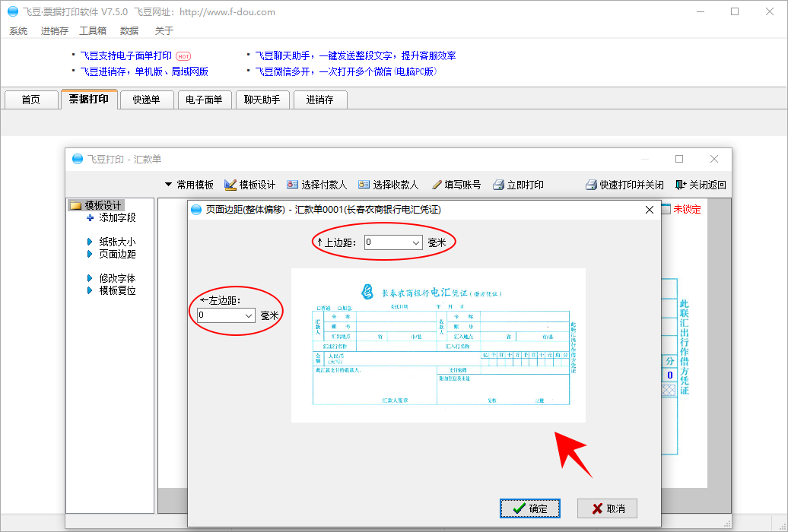Select 纸张大小 in the template tree
The image size is (788, 532).
(117, 242)
